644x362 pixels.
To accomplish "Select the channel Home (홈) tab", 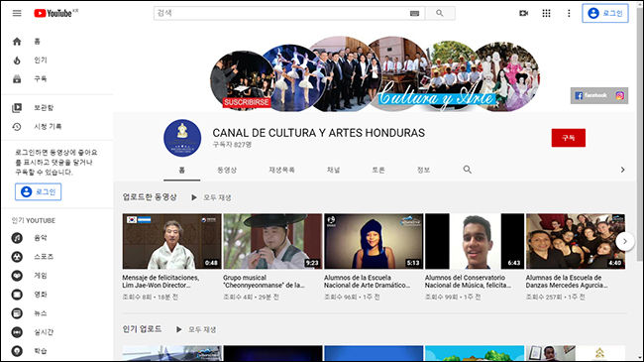I will tap(182, 170).
